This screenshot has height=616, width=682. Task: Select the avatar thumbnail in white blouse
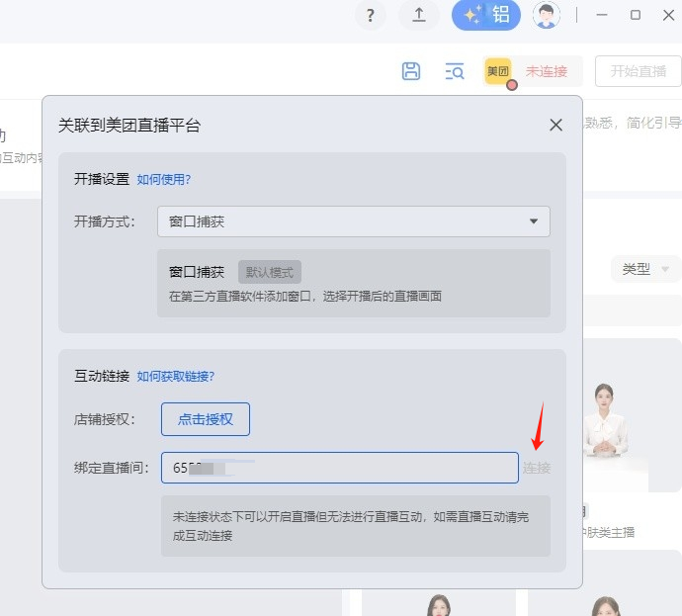pyautogui.click(x=605, y=420)
